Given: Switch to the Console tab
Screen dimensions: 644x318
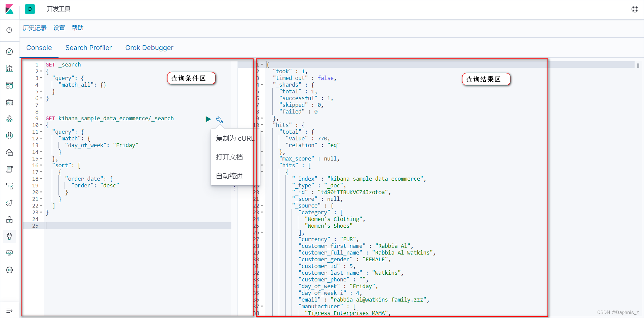Looking at the screenshot, I should click(39, 48).
